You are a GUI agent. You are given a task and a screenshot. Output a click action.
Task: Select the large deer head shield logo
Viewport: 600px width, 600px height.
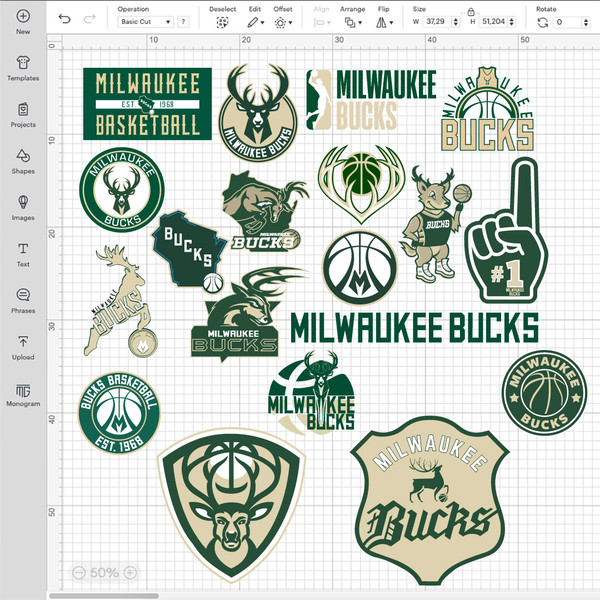tap(232, 505)
